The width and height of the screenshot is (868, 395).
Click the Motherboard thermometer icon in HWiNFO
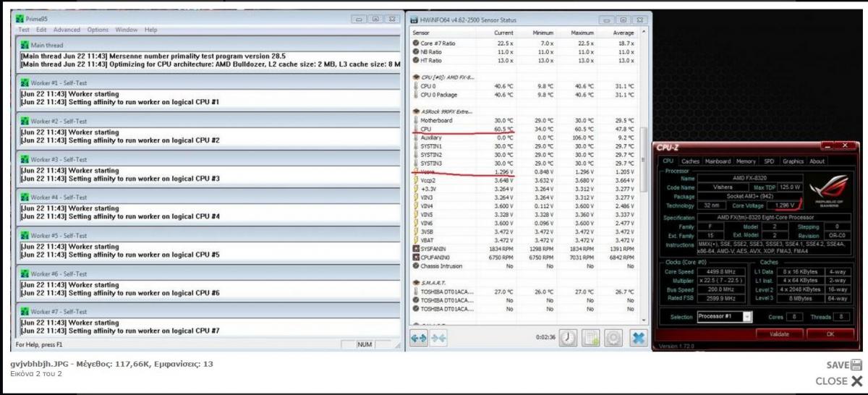coord(416,120)
